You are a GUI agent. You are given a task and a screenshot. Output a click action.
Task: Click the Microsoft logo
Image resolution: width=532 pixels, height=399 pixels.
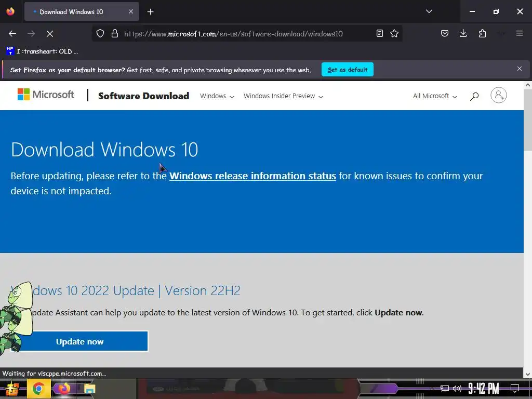(x=46, y=95)
